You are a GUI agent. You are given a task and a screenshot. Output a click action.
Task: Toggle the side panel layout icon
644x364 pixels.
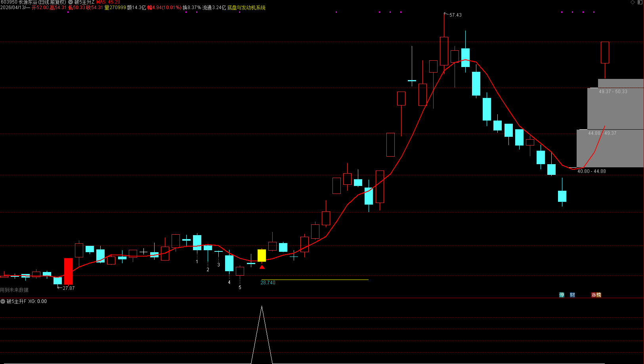[x=640, y=2]
